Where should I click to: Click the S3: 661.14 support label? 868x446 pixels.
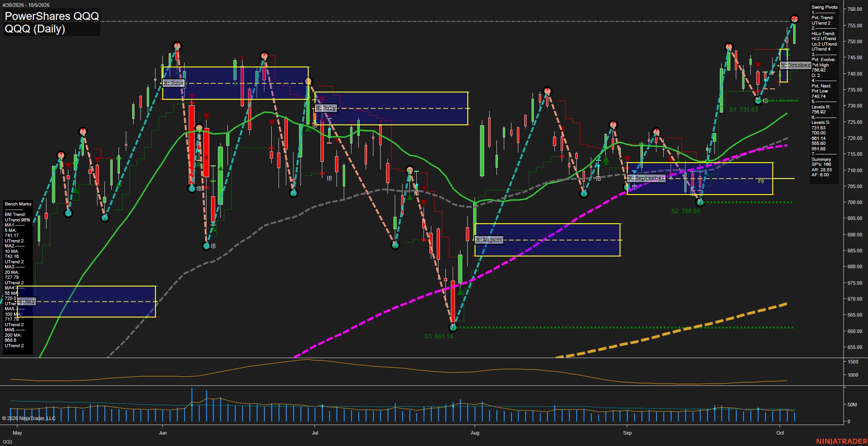click(439, 336)
